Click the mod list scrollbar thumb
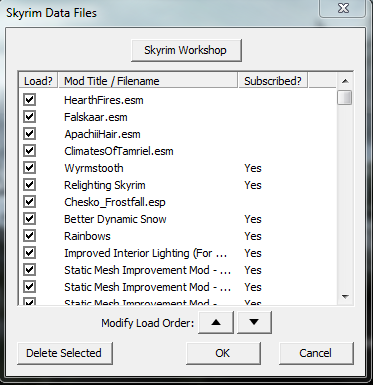 pos(345,97)
